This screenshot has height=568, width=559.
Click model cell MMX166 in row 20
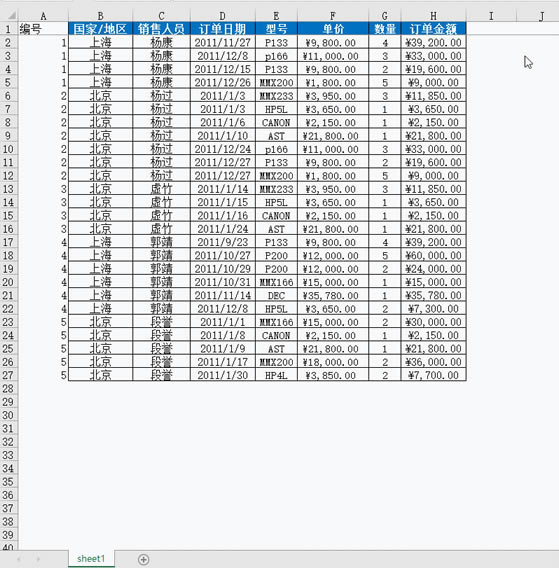pos(276,282)
